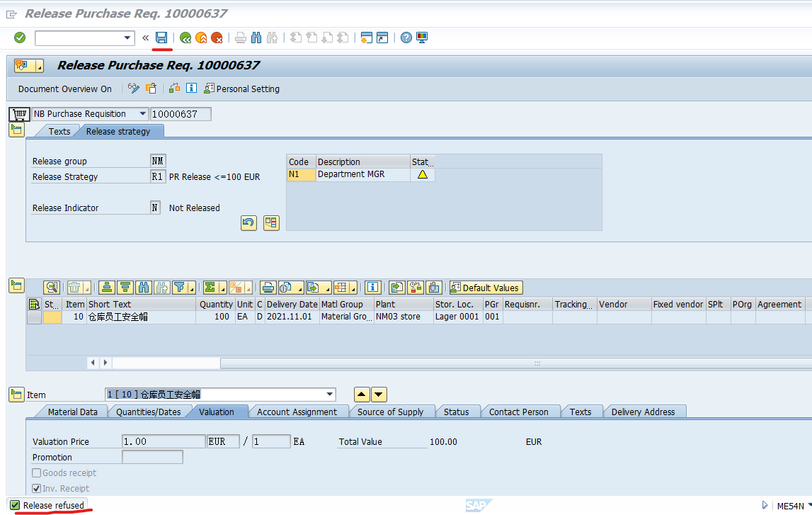The image size is (812, 515).
Task: Click the Create New Session icon
Action: [x=367, y=38]
